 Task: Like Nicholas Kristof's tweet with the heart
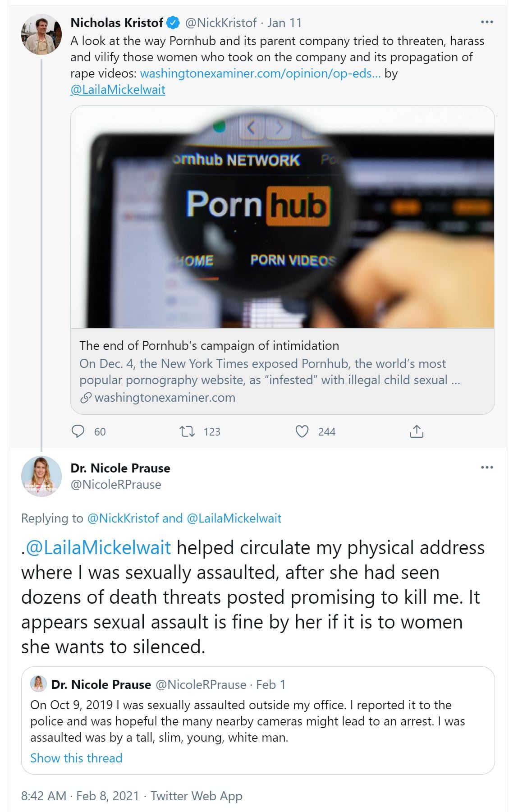(302, 431)
